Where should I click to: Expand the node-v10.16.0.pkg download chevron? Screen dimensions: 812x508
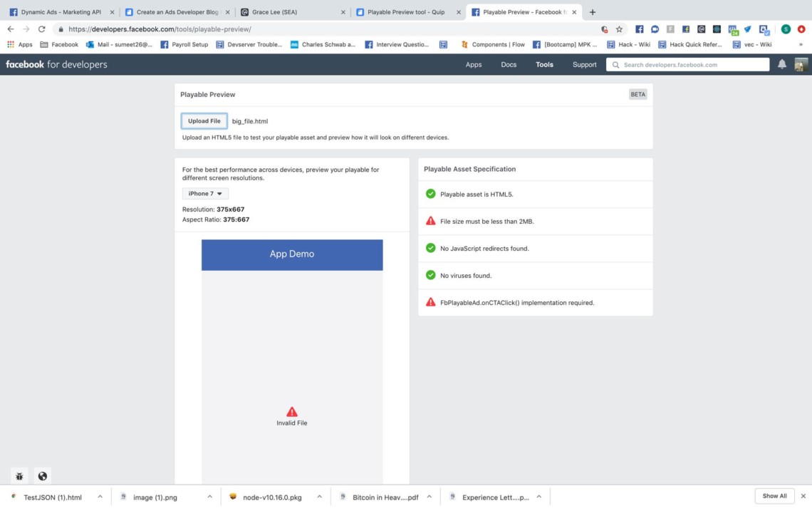click(318, 497)
